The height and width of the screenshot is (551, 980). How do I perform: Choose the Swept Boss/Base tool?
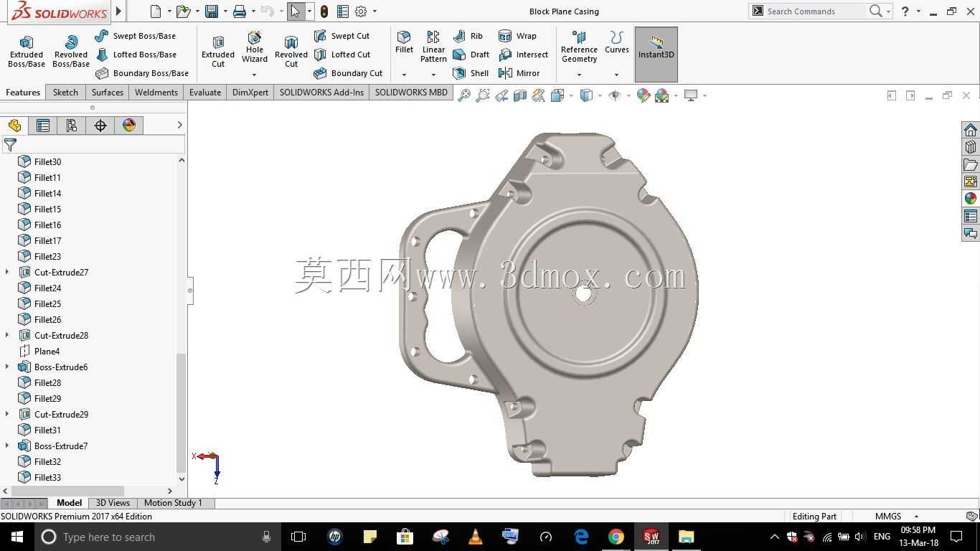click(x=136, y=36)
